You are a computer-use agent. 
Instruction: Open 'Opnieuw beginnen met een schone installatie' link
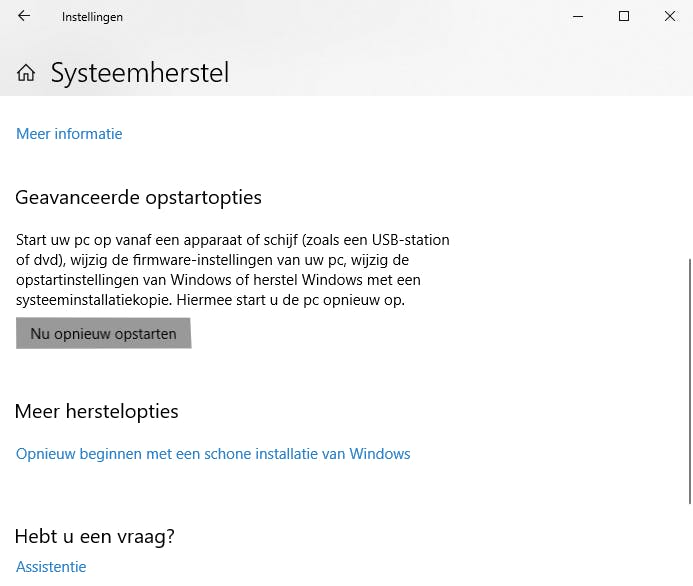point(213,454)
